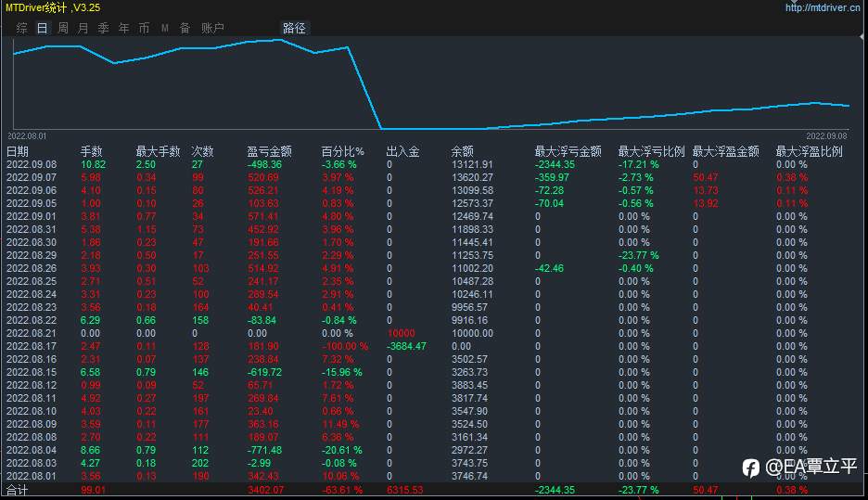Viewport: 868px width, 500px height.
Task: Click the total profit value 3402.07
Action: (x=266, y=490)
